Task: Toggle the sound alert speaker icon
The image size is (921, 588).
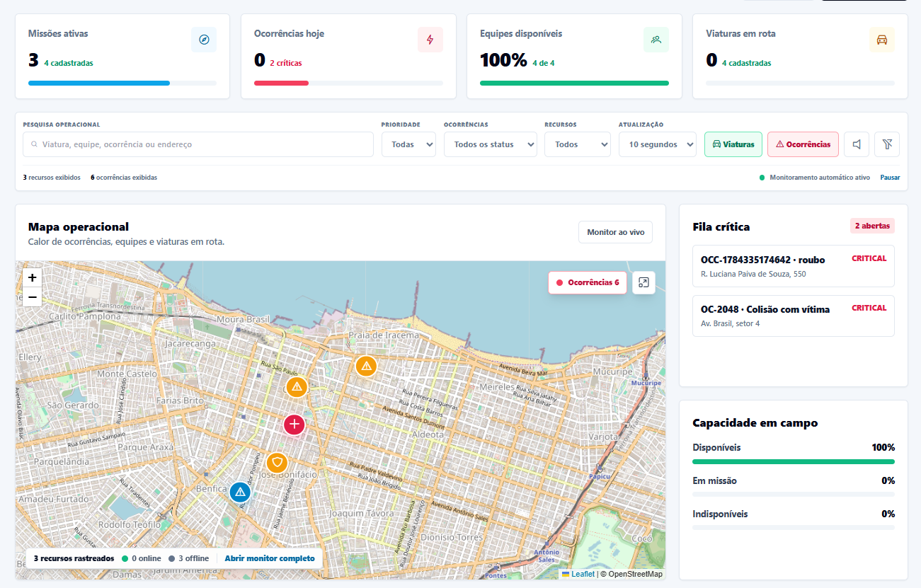Action: point(857,144)
